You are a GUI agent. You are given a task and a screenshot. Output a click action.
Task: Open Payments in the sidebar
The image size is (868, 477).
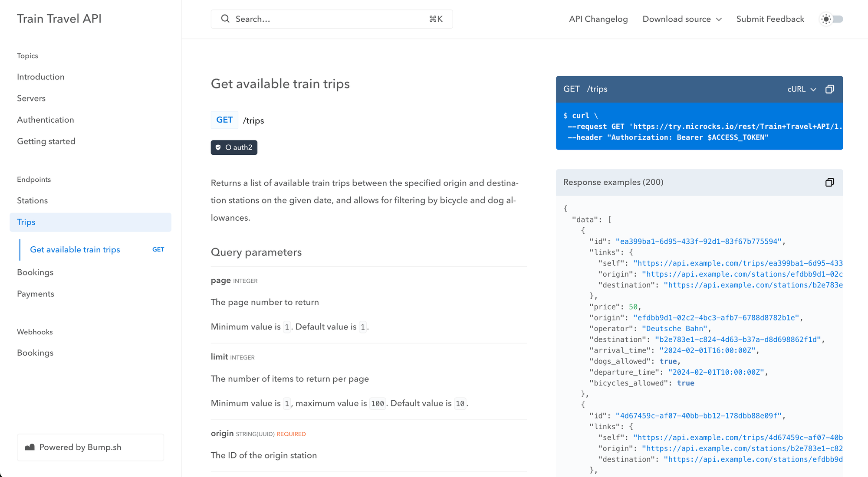tap(36, 294)
